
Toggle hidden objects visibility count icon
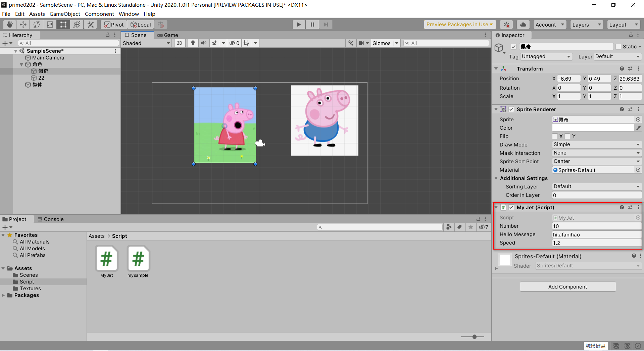tap(234, 43)
